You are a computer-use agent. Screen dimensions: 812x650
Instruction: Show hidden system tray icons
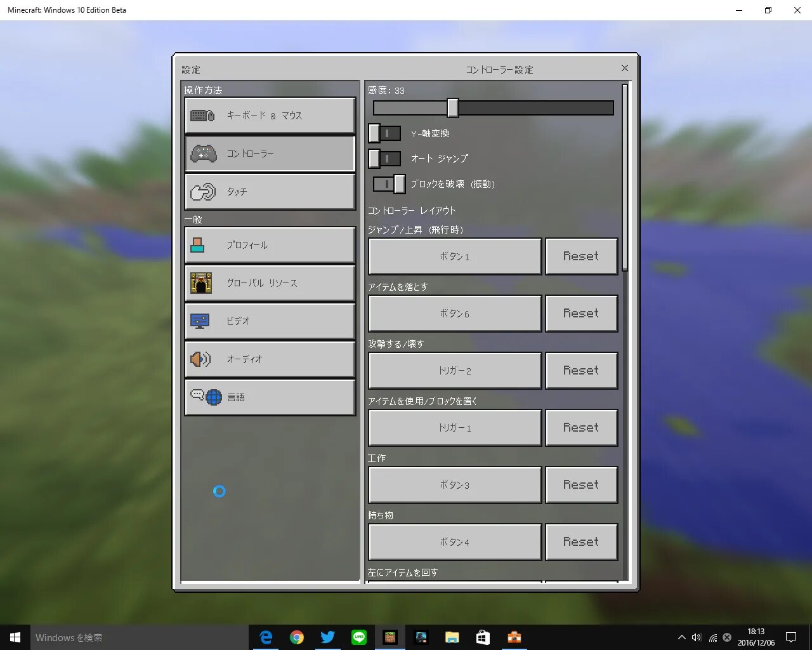[x=682, y=637]
